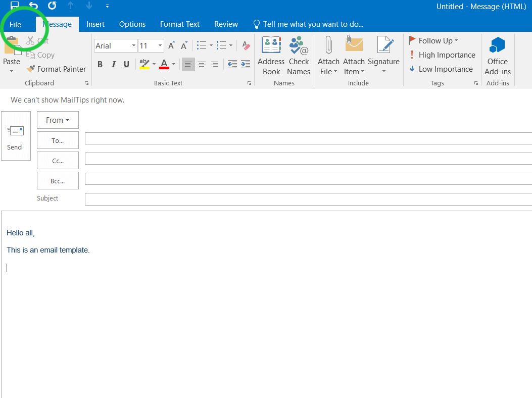Toggle Align Left paragraph button
Image resolution: width=532 pixels, height=398 pixels.
pos(188,64)
